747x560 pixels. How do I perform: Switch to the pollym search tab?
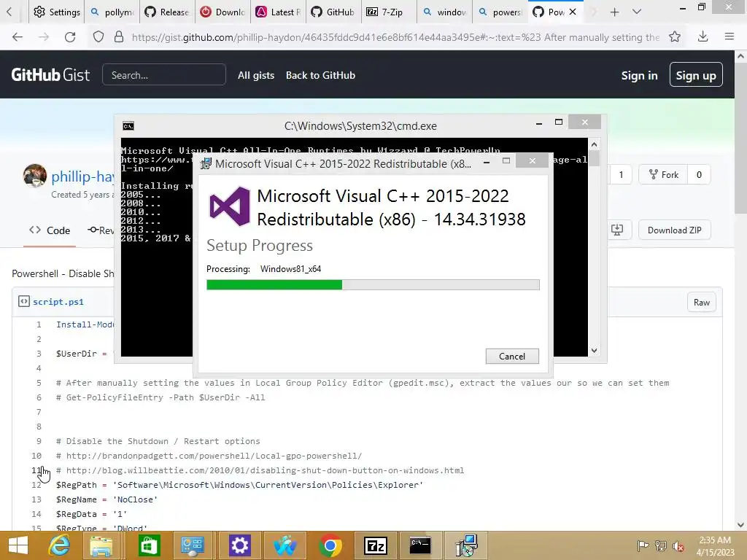pyautogui.click(x=112, y=12)
